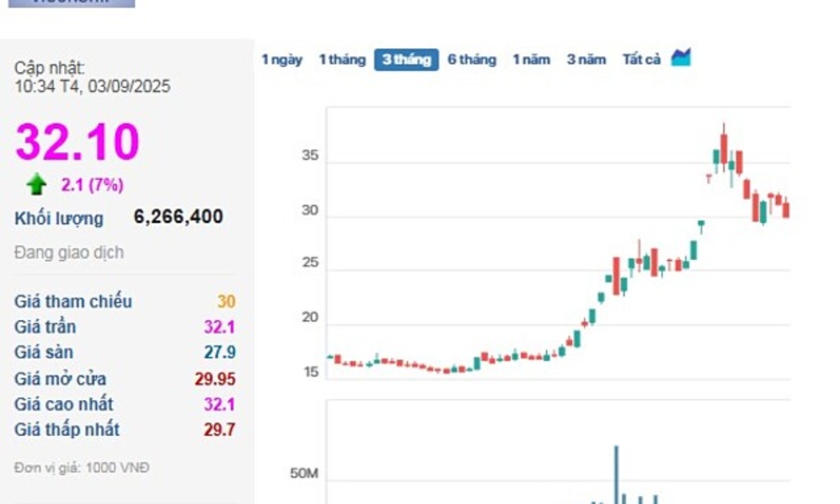The image size is (840, 504).
Task: Select the 1 tháng timeframe tab
Action: tap(342, 59)
